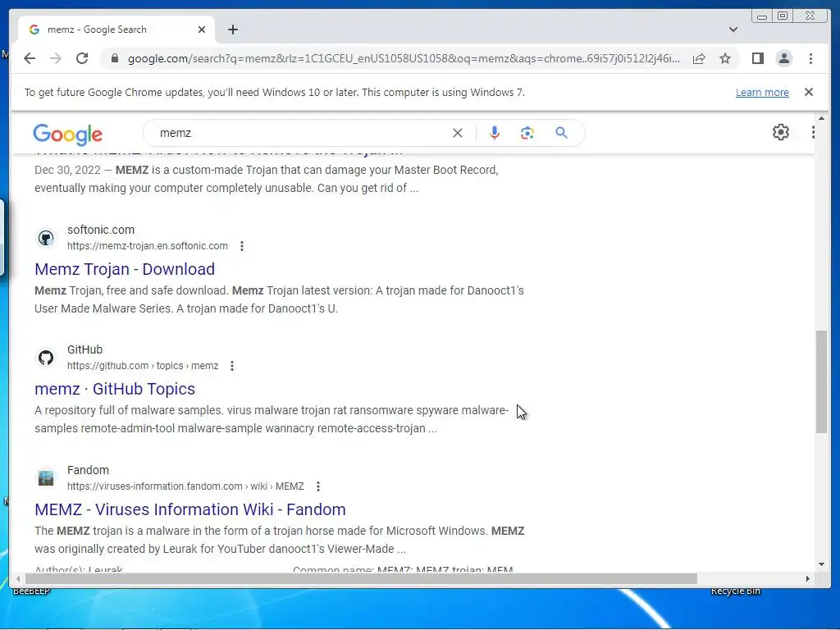Select the Recycle Bin desktop icon label
The width and height of the screenshot is (840, 630).
[x=736, y=591]
